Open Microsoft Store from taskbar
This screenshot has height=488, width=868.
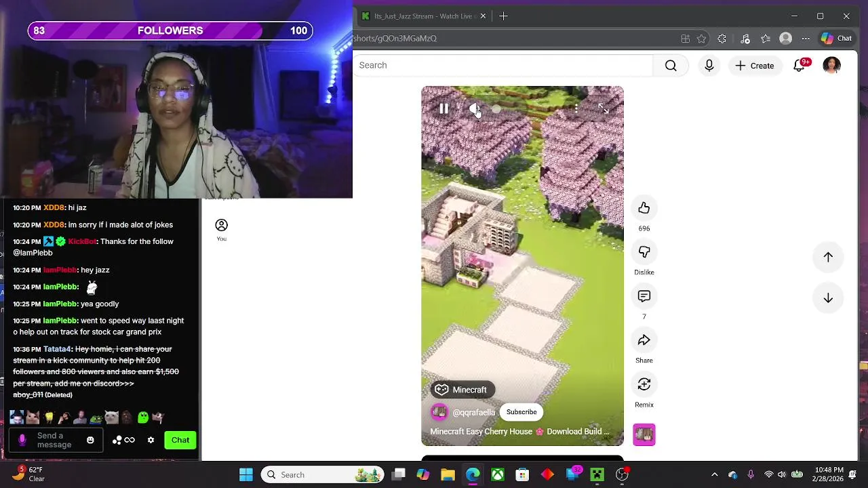522,474
